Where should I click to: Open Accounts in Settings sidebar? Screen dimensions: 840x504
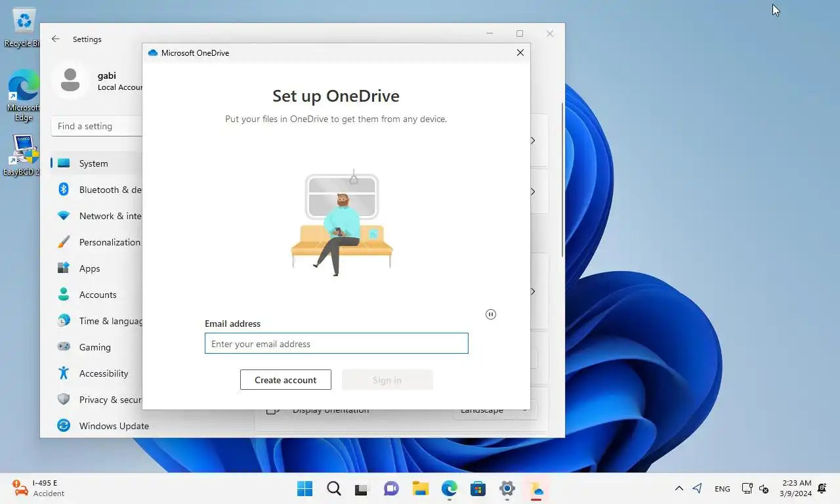[96, 295]
